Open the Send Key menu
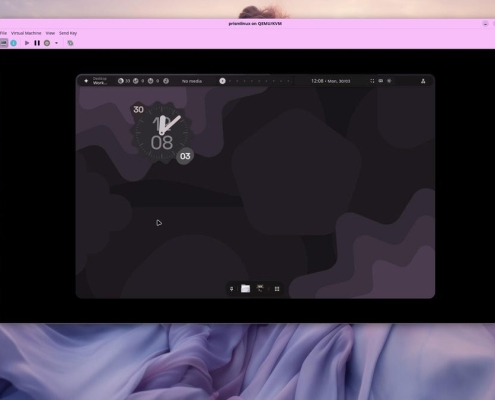Screen dimensions: 495x400 click(68, 33)
